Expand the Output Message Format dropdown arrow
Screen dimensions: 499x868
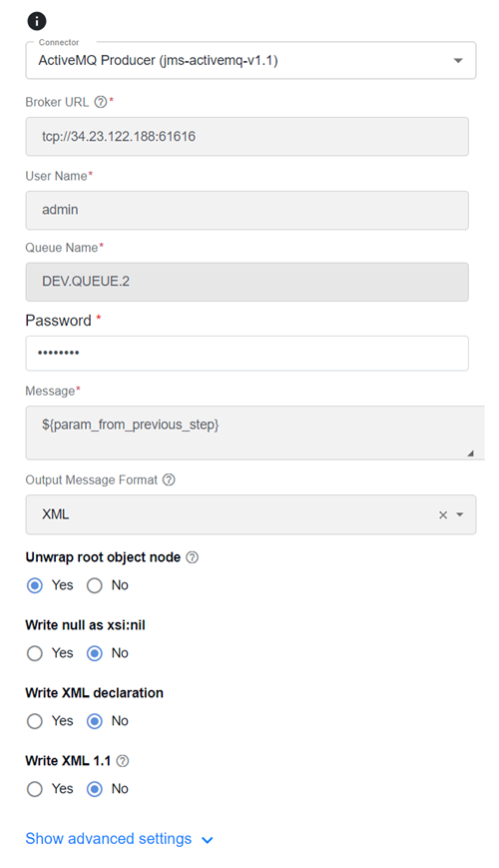(460, 514)
